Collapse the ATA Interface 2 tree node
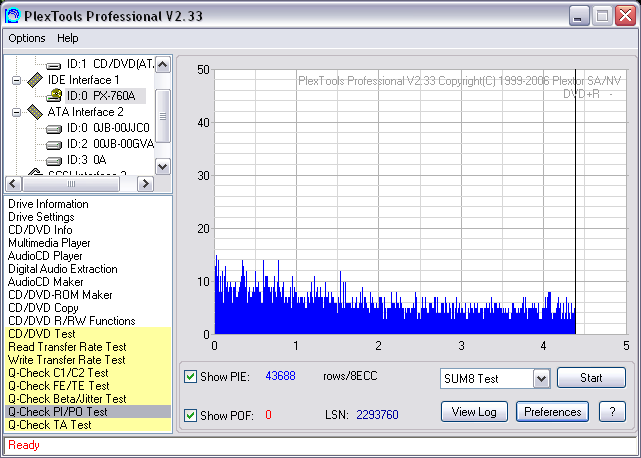 coord(16,112)
